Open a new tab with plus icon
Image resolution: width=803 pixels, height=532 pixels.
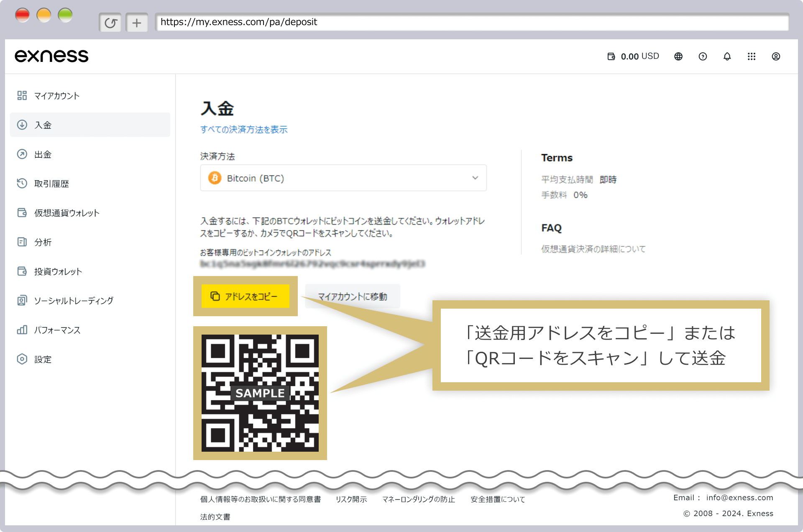point(137,23)
